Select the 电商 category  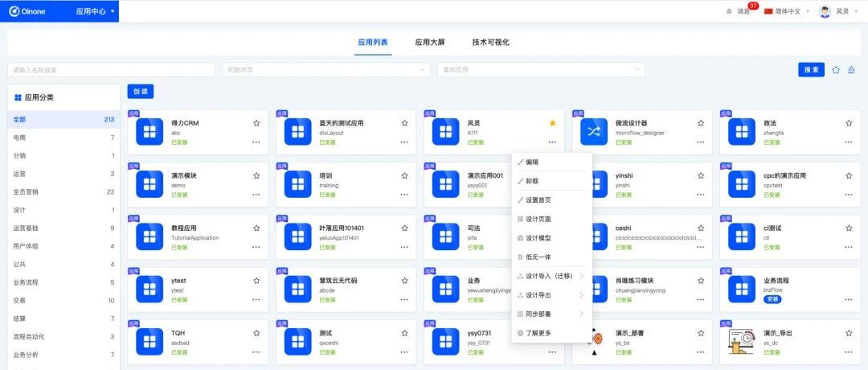[63, 138]
